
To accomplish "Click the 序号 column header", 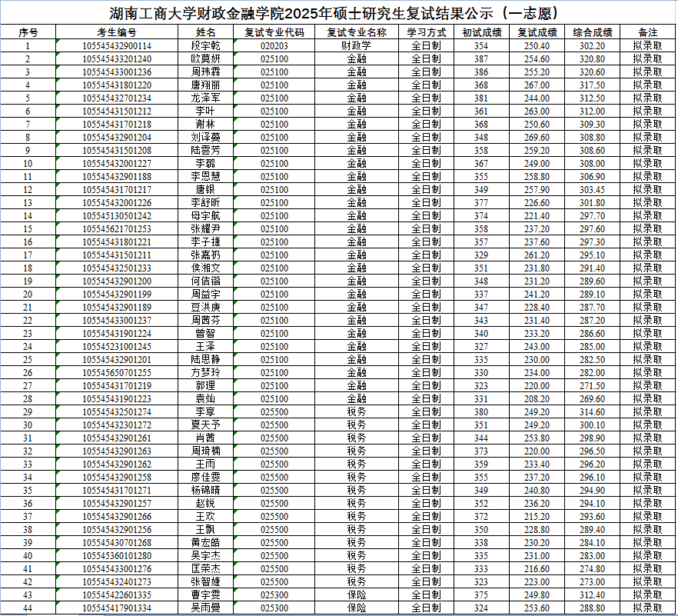I will pos(28,32).
